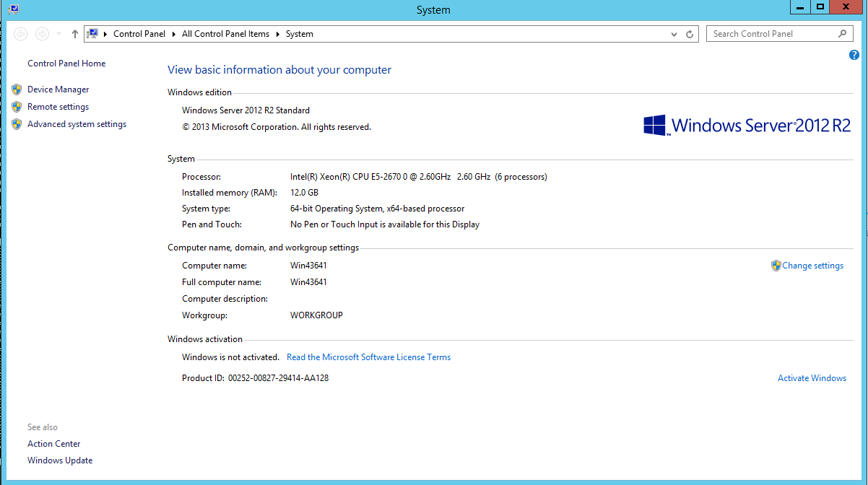Select the Control Panel breadcrumb
This screenshot has height=485, width=868.
point(139,34)
